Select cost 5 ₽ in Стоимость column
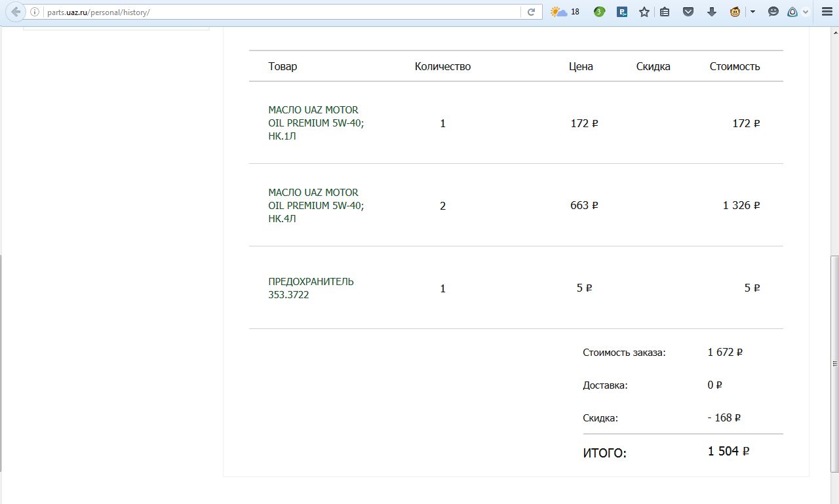This screenshot has height=504, width=839. click(752, 288)
